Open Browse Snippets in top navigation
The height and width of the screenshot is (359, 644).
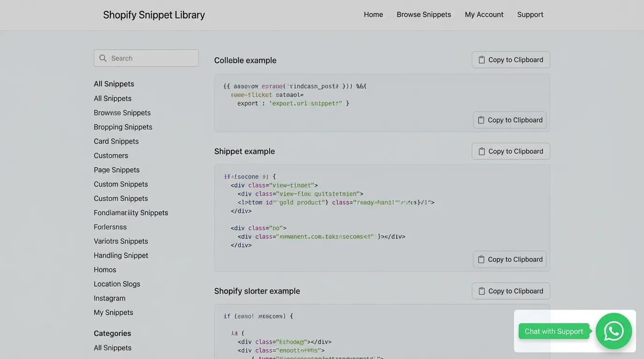tap(424, 14)
